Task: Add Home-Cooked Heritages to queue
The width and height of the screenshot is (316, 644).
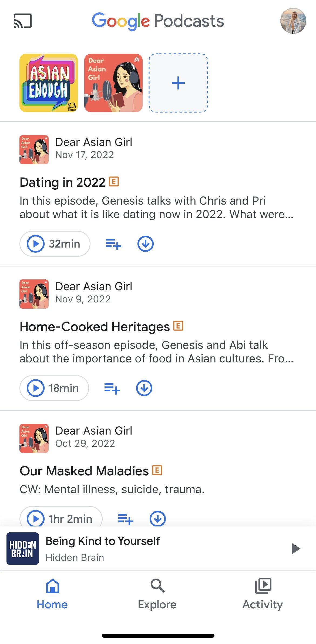Action: coord(112,388)
